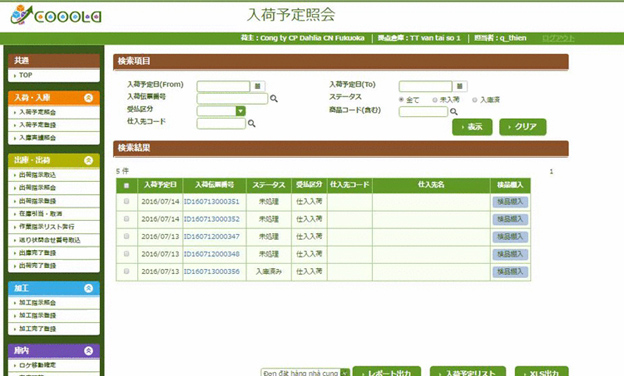Click the 表示 search button
624x376 pixels.
472,127
